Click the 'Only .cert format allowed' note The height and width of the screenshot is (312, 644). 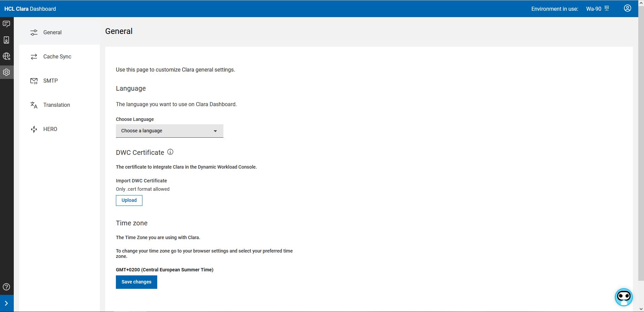143,189
